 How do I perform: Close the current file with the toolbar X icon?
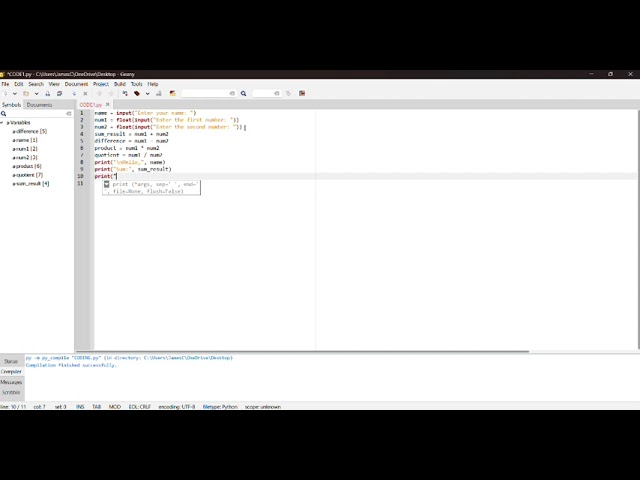click(x=85, y=93)
